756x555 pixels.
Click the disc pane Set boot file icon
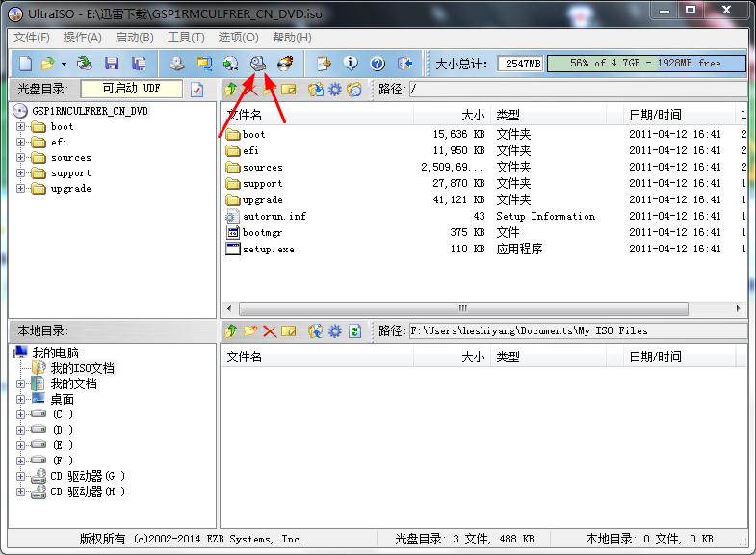(x=354, y=90)
